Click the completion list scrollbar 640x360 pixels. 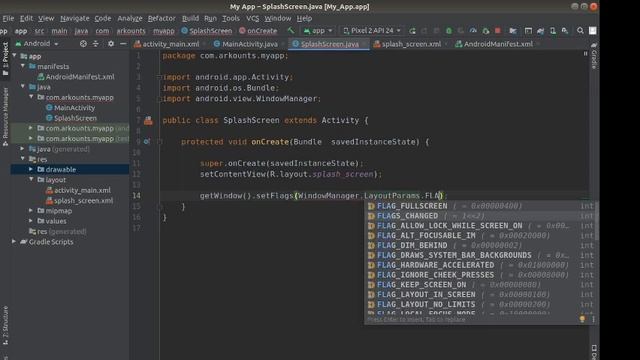pyautogui.click(x=596, y=222)
